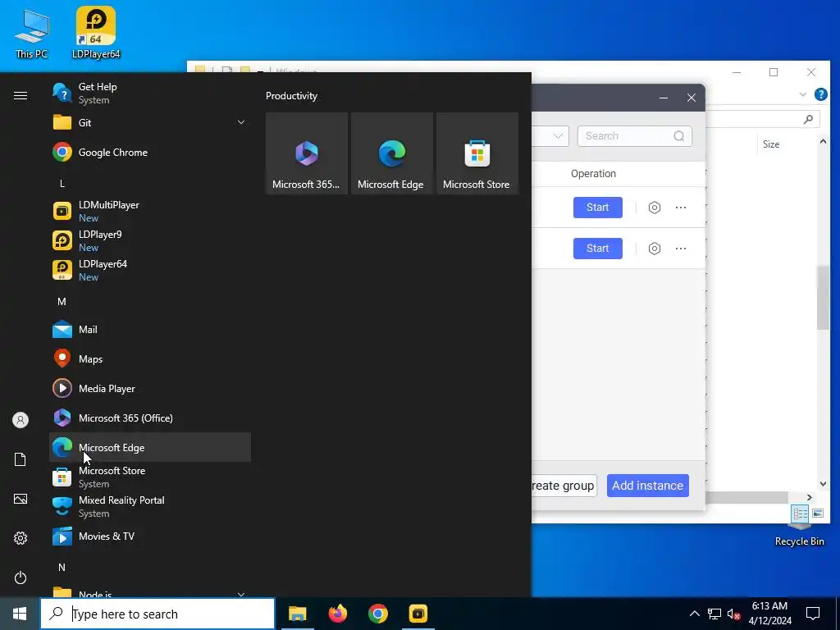Open Pictures from the Start sidebar
The image size is (840, 630).
pyautogui.click(x=21, y=500)
